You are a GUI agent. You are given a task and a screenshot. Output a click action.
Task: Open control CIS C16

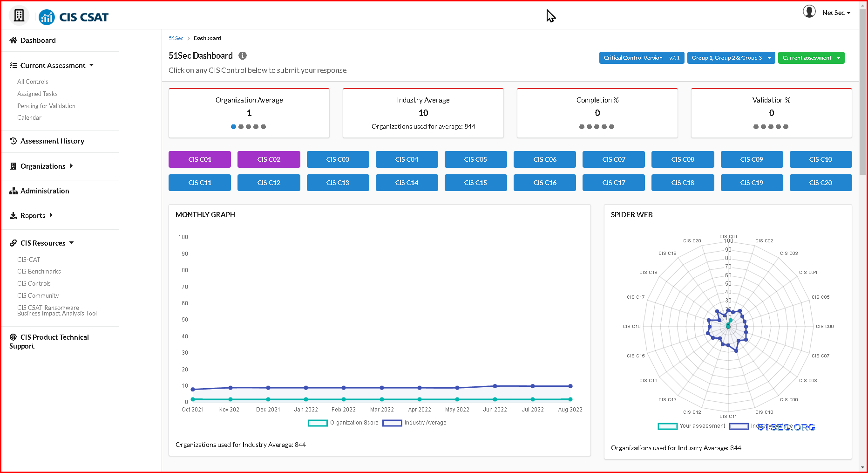[x=545, y=183]
